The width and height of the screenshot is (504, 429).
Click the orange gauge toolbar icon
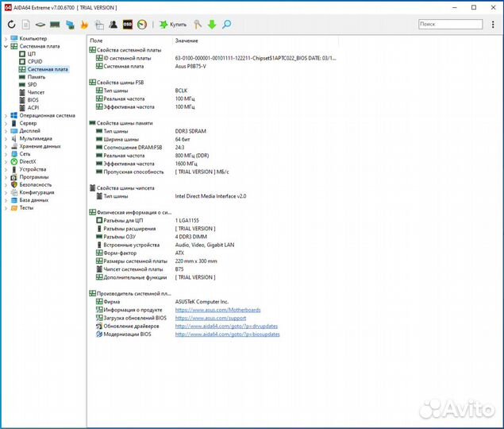[141, 25]
